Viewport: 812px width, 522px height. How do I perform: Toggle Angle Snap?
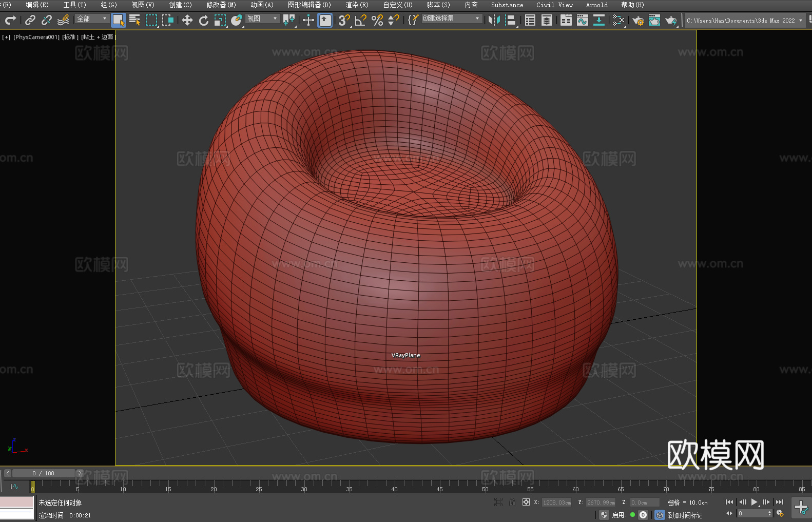coord(361,20)
